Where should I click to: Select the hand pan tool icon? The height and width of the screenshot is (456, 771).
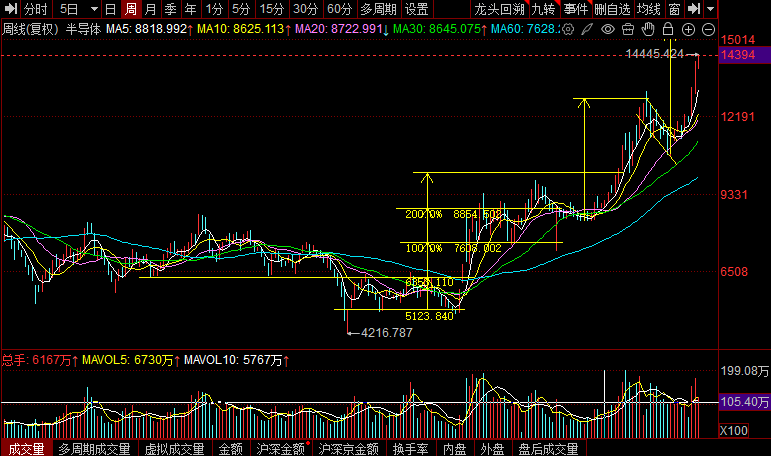click(648, 30)
